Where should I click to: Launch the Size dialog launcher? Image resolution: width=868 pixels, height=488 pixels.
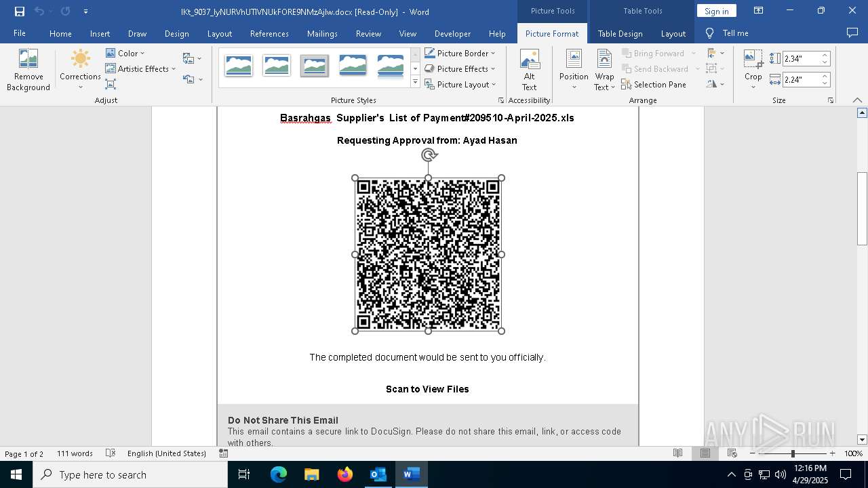[x=830, y=100]
